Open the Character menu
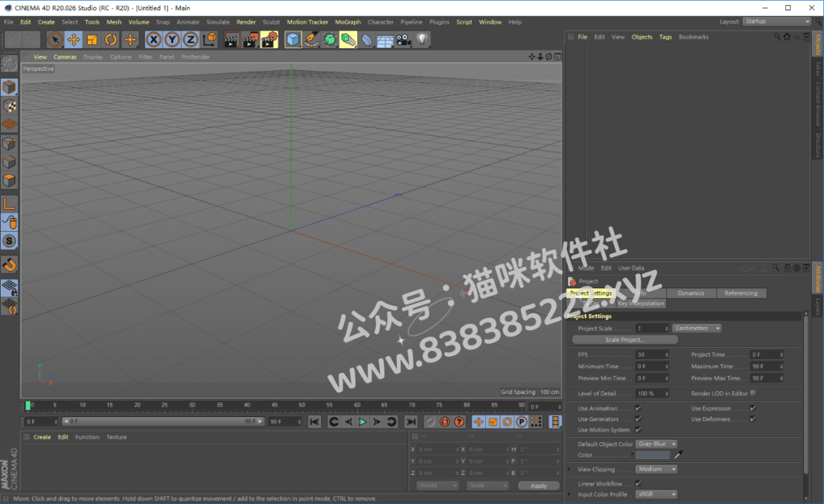824x504 pixels. tap(381, 22)
